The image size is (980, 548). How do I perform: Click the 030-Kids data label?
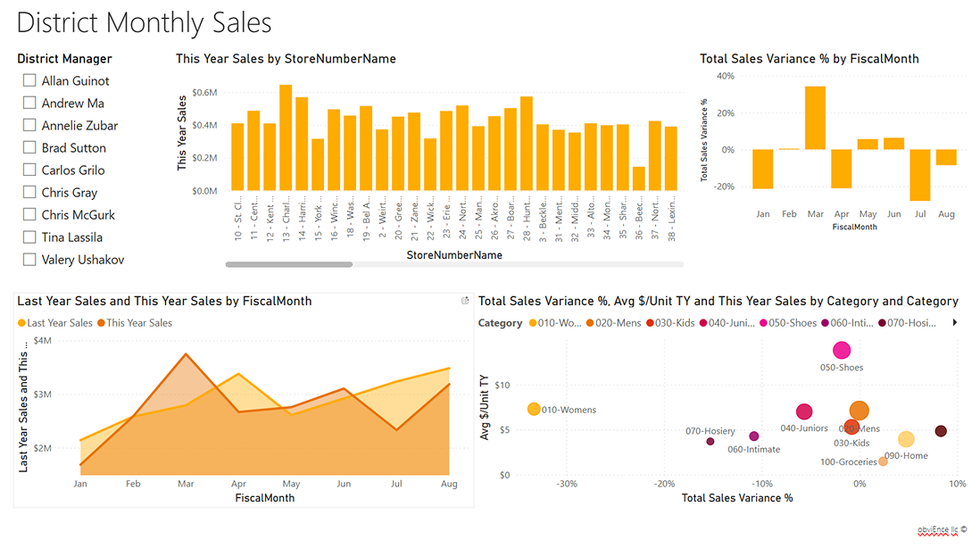point(851,443)
